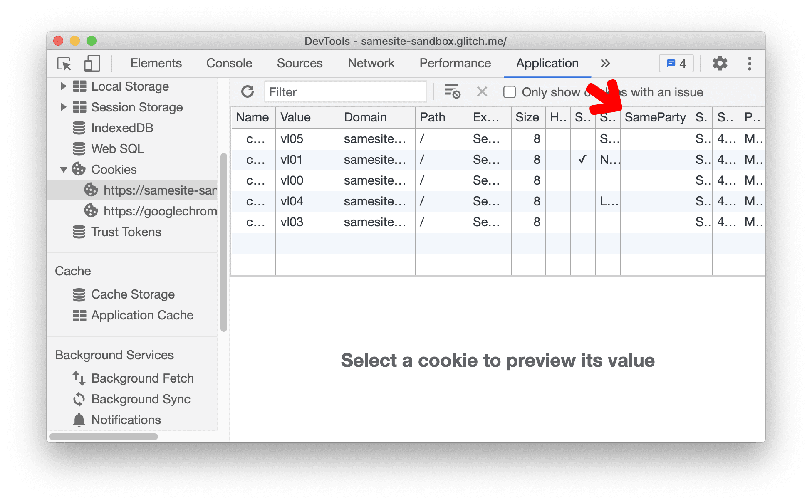Type in the Filter input field
812x504 pixels.
tap(346, 92)
